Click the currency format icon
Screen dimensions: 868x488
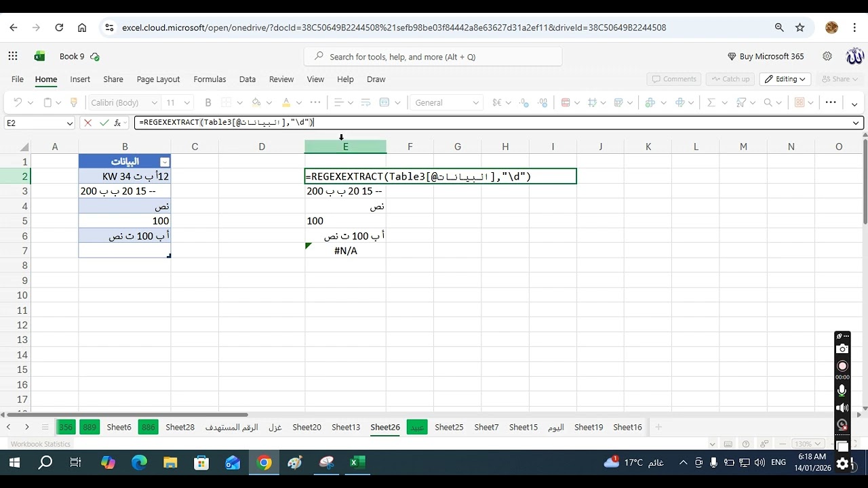[496, 102]
